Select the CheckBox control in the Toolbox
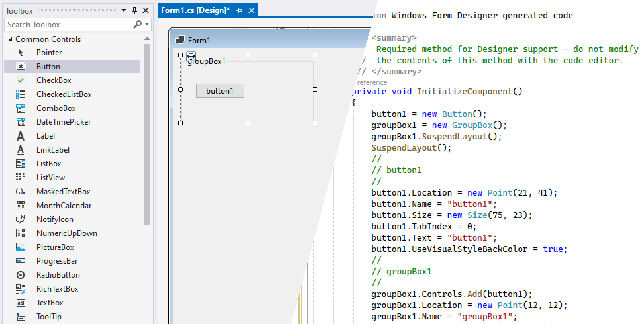The height and width of the screenshot is (324, 644). tap(54, 80)
